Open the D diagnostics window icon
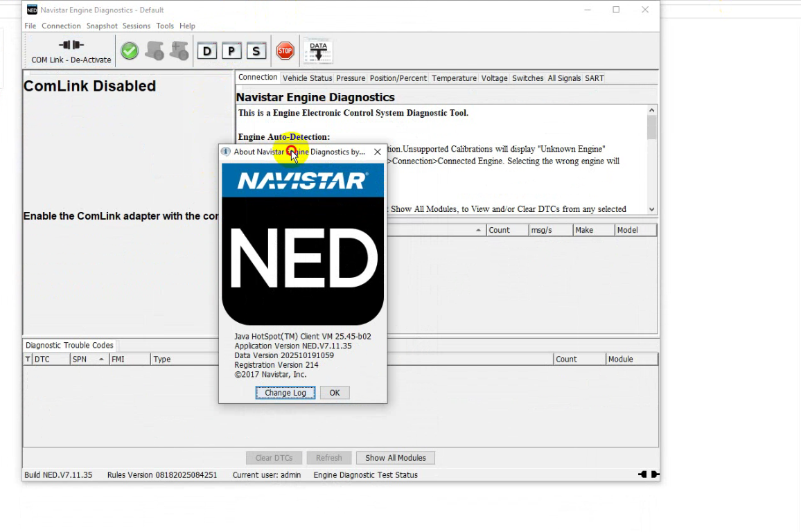This screenshot has height=532, width=801. 206,50
